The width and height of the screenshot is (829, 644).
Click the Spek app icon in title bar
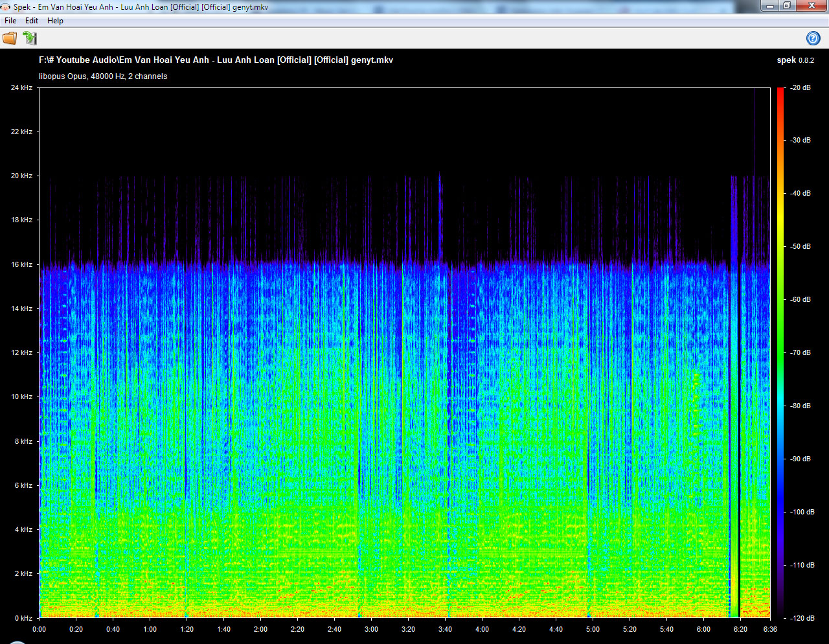(6, 7)
